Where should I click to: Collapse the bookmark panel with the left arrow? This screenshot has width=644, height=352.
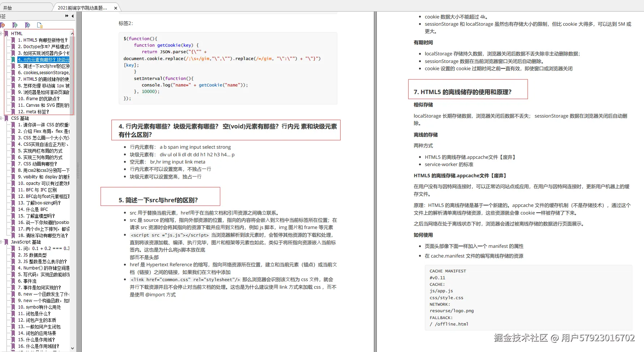[73, 16]
